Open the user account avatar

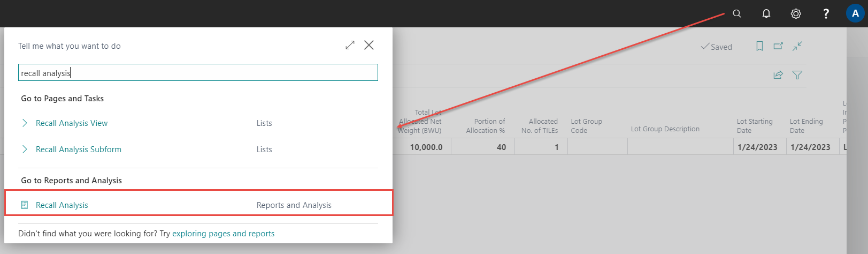[855, 14]
